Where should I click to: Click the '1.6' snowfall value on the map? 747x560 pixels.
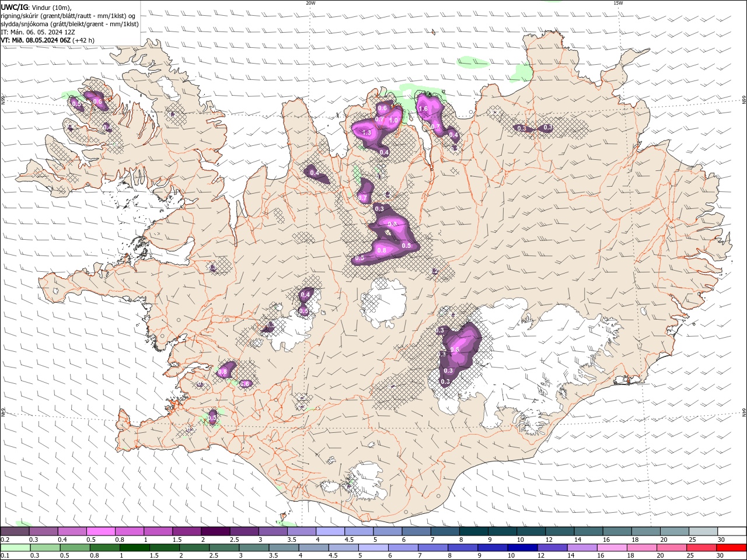pos(424,108)
